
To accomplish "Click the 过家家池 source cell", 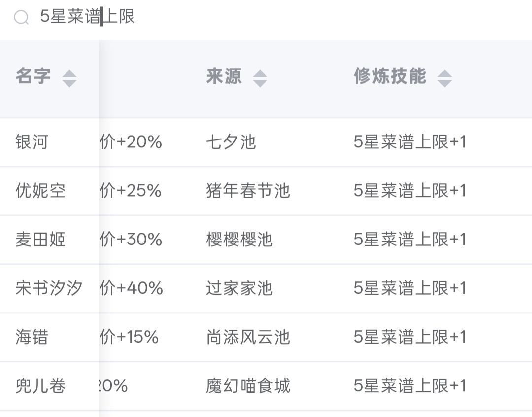I will 239,288.
